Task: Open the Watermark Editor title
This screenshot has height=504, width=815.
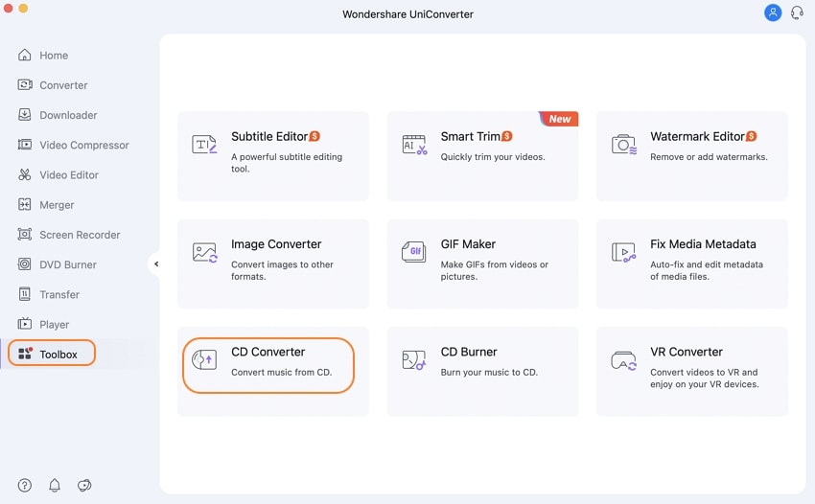Action: (697, 137)
